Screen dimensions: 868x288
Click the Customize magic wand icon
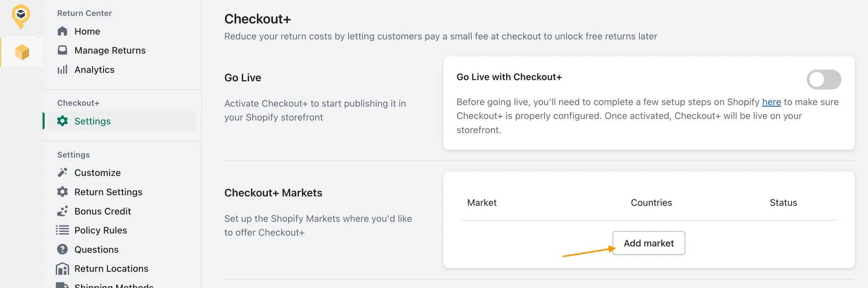tap(62, 173)
